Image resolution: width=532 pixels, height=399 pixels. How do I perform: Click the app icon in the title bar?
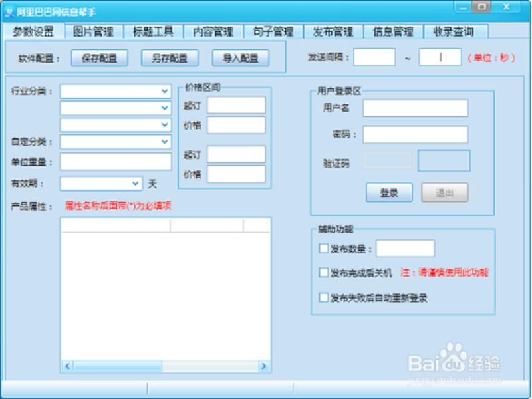pos(9,12)
